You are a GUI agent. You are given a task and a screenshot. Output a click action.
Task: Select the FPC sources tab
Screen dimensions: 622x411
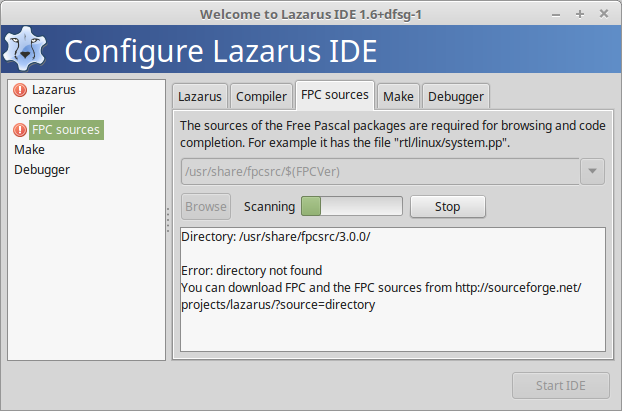click(x=335, y=95)
